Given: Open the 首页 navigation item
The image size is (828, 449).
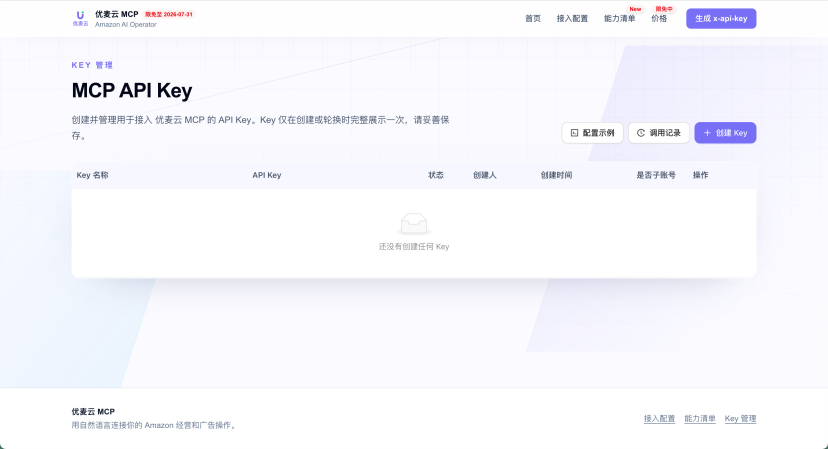Looking at the screenshot, I should click(533, 18).
